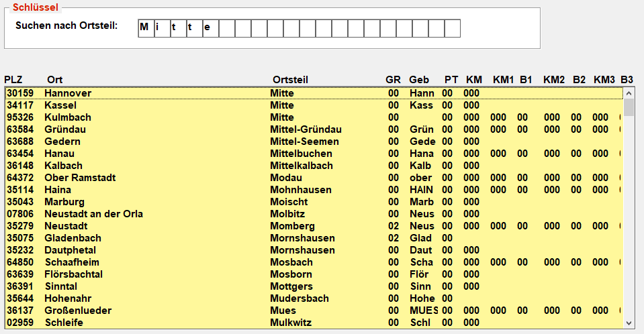The height and width of the screenshot is (334, 644).
Task: Select the Hannover Mitte row
Action: click(x=314, y=93)
